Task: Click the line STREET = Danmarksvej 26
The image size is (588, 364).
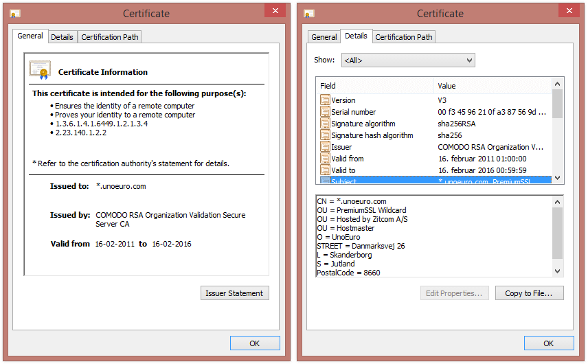Action: pyautogui.click(x=361, y=246)
